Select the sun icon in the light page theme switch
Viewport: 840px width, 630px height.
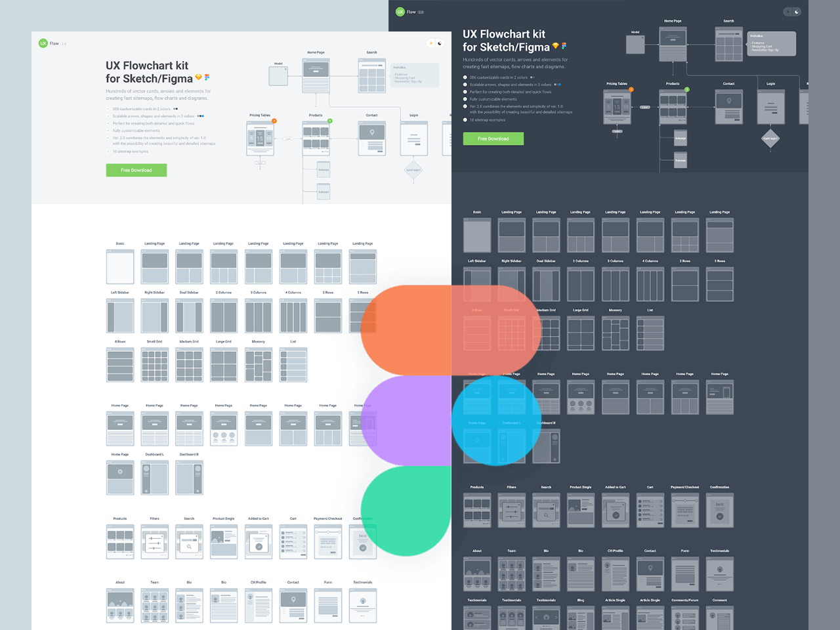431,43
